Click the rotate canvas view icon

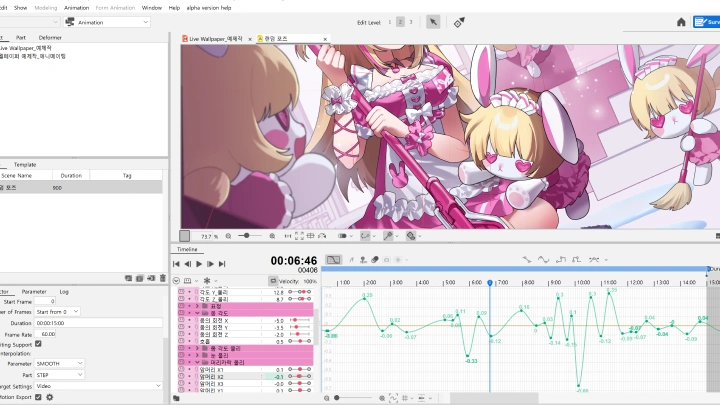point(322,236)
